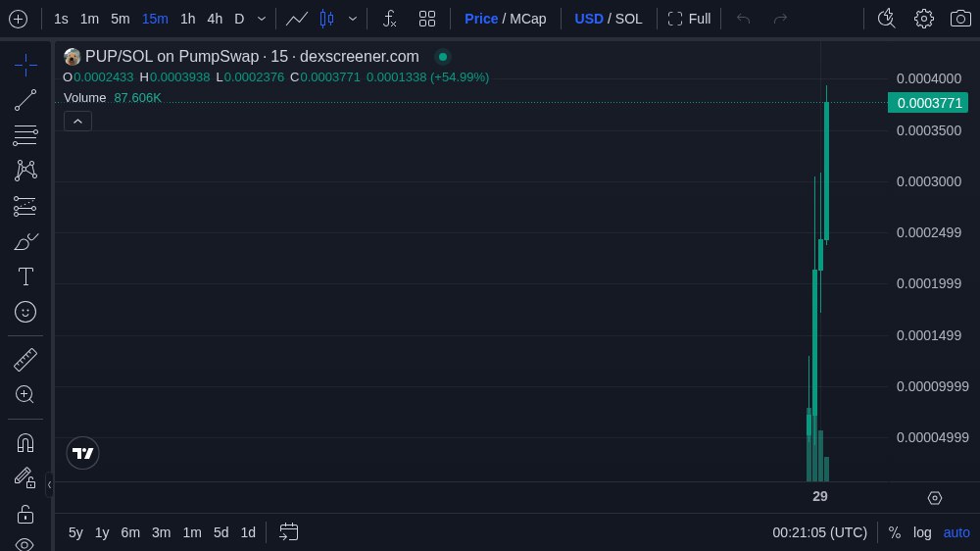Select the brush drawing tool
This screenshot has height=551, width=980.
click(25, 241)
